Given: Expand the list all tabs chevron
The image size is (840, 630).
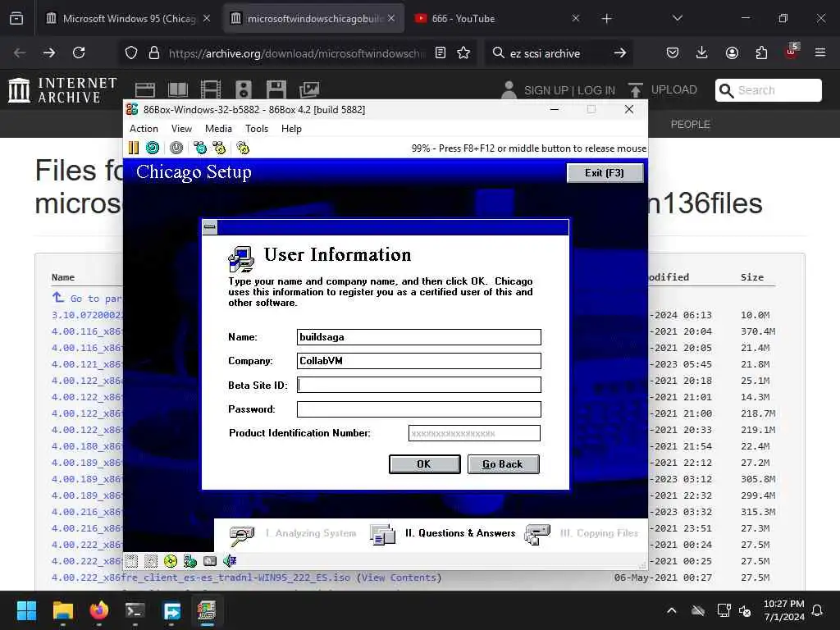Looking at the screenshot, I should pyautogui.click(x=677, y=19).
